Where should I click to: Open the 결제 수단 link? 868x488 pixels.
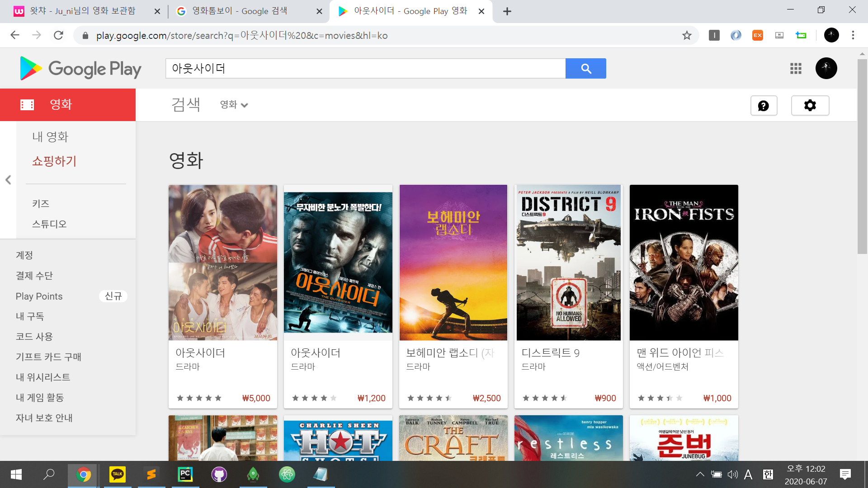pyautogui.click(x=34, y=276)
